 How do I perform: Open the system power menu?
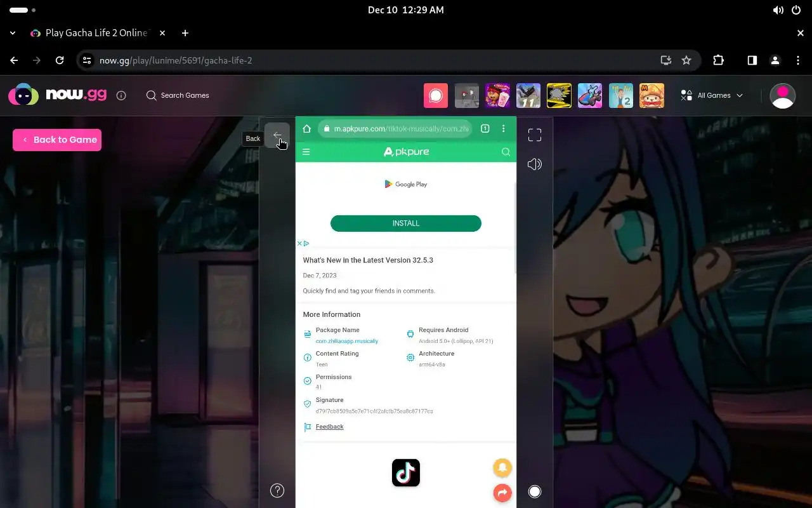click(797, 10)
